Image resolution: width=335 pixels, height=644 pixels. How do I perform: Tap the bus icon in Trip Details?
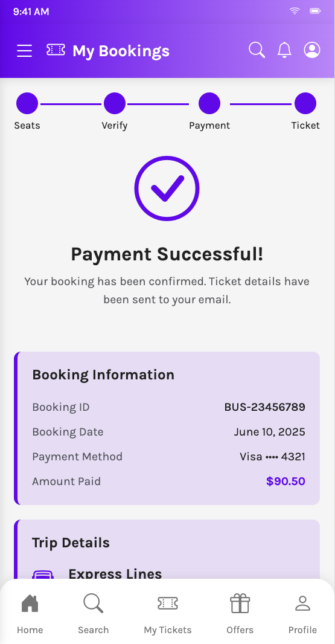tap(43, 574)
